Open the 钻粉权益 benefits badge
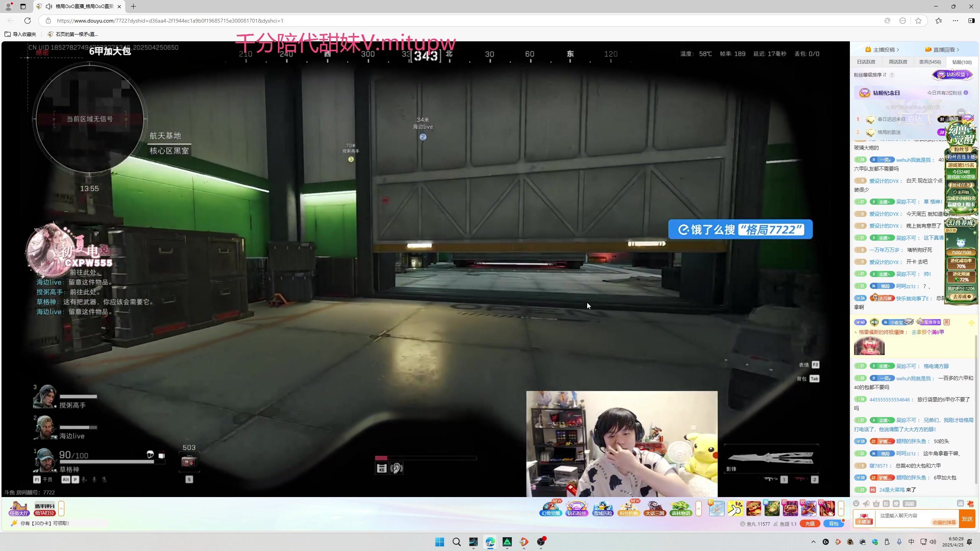 coord(952,75)
